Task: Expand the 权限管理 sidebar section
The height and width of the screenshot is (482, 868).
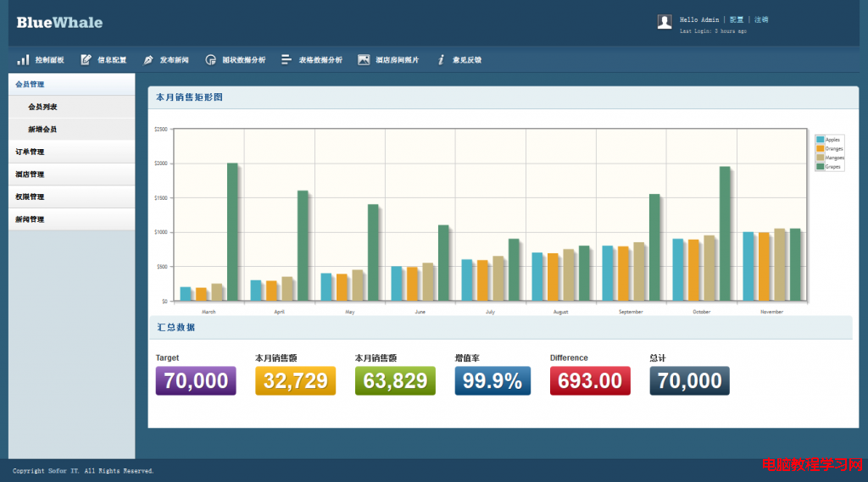Action: [71, 197]
